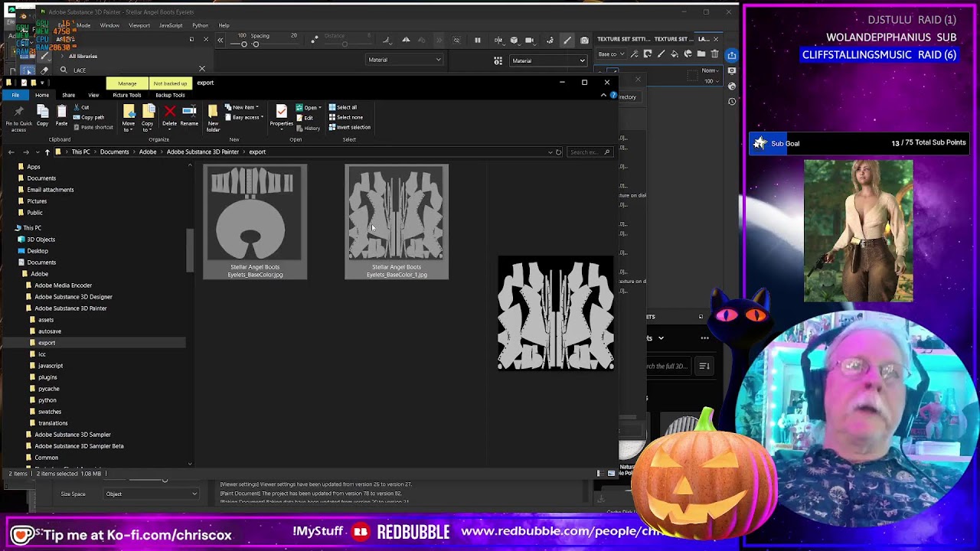Click the Rename icon in Organize group

(189, 112)
